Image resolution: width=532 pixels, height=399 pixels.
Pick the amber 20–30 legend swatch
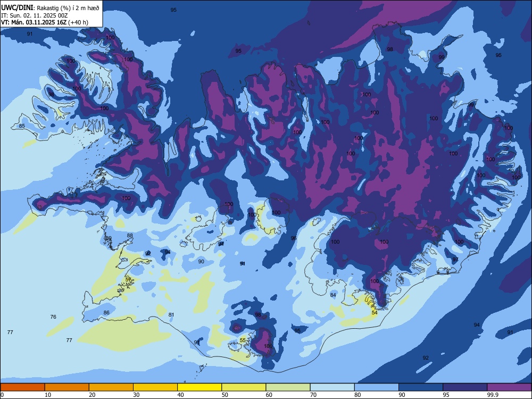click(111, 387)
